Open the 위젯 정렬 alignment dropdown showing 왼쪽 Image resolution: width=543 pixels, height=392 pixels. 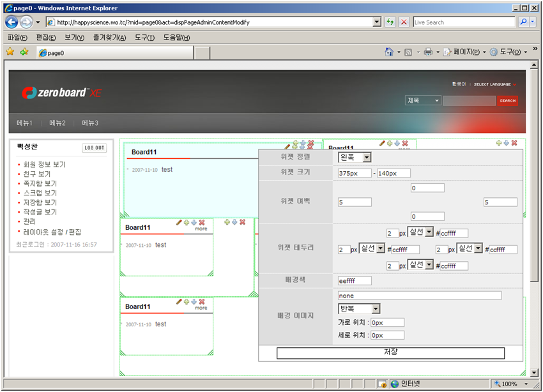click(x=355, y=158)
